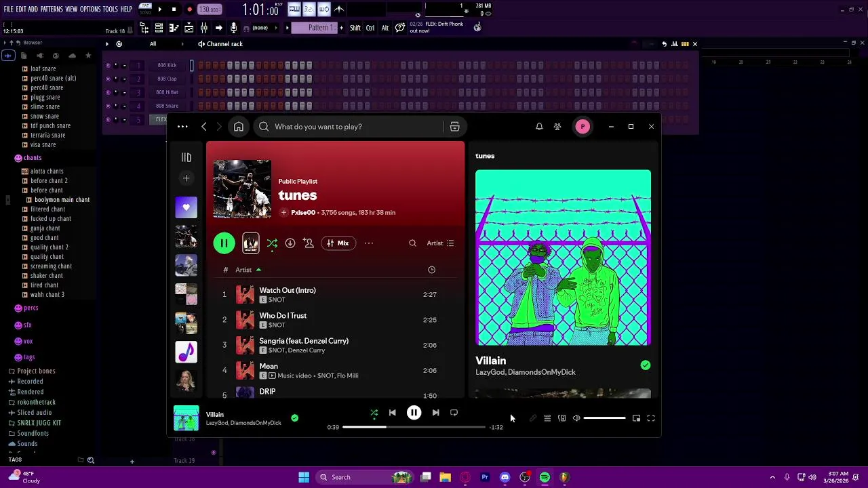Skip to next track in Spotify
This screenshot has height=488, width=868.
(x=435, y=412)
